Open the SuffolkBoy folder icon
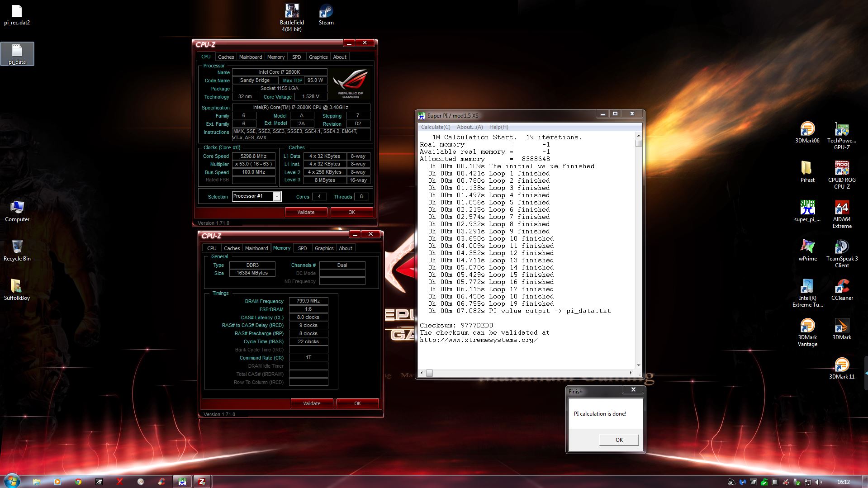This screenshot has height=488, width=868. 17,289
